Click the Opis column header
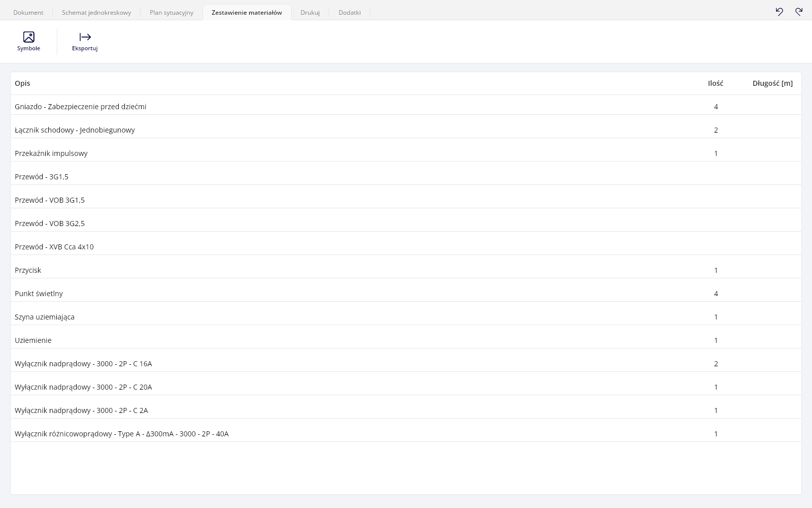The height and width of the screenshot is (508, 812). (22, 83)
